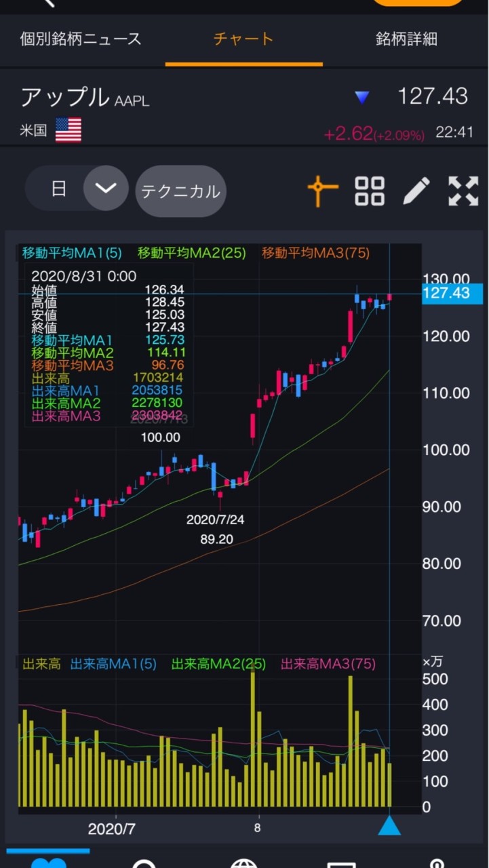Tap the 2020/7 date axis label
489x868 pixels.
[113, 829]
